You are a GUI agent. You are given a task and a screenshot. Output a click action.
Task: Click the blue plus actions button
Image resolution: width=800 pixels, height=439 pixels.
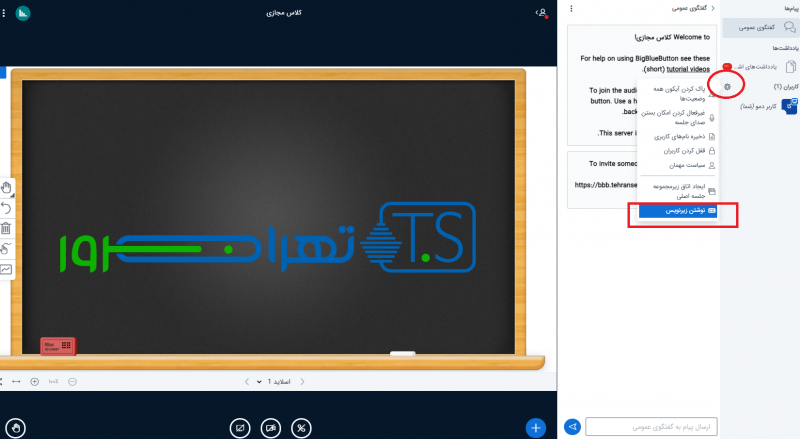pos(536,427)
